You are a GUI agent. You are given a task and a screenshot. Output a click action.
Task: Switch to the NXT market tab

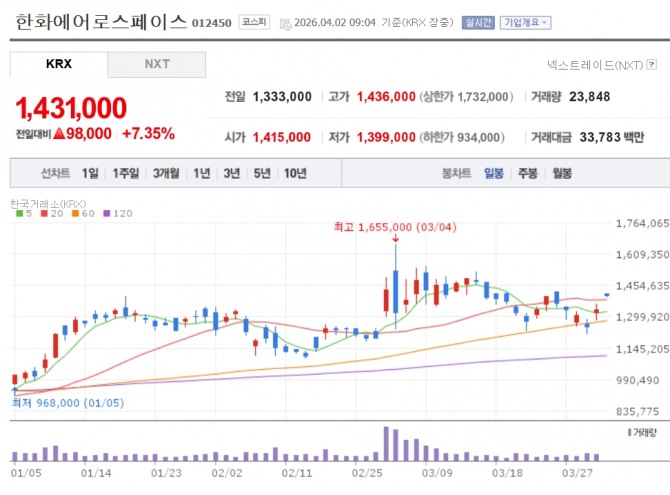tap(157, 64)
